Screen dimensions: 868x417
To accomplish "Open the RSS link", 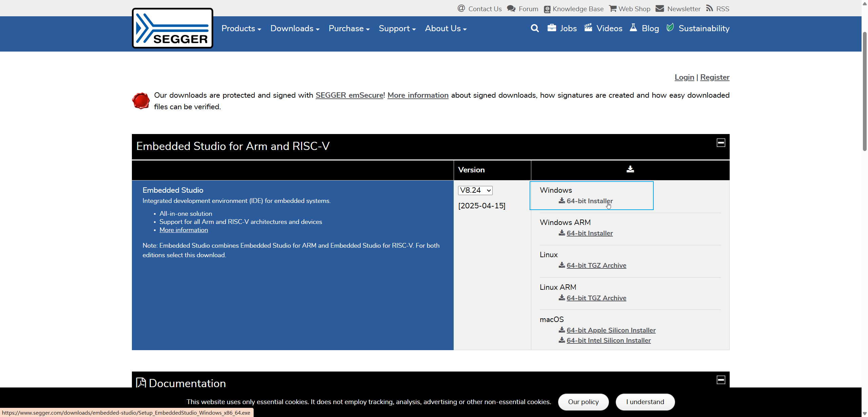I will click(x=723, y=9).
